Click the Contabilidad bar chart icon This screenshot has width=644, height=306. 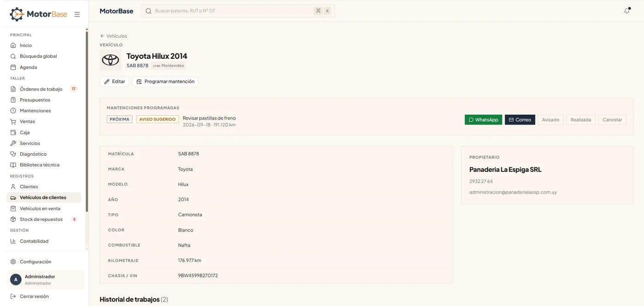(x=13, y=241)
